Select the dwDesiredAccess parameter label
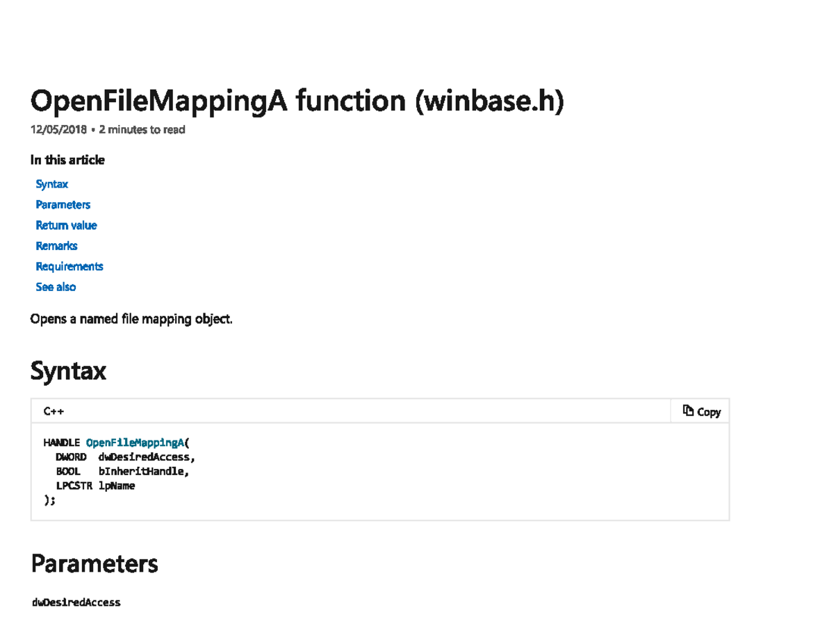Image resolution: width=834 pixels, height=644 pixels. [x=76, y=602]
